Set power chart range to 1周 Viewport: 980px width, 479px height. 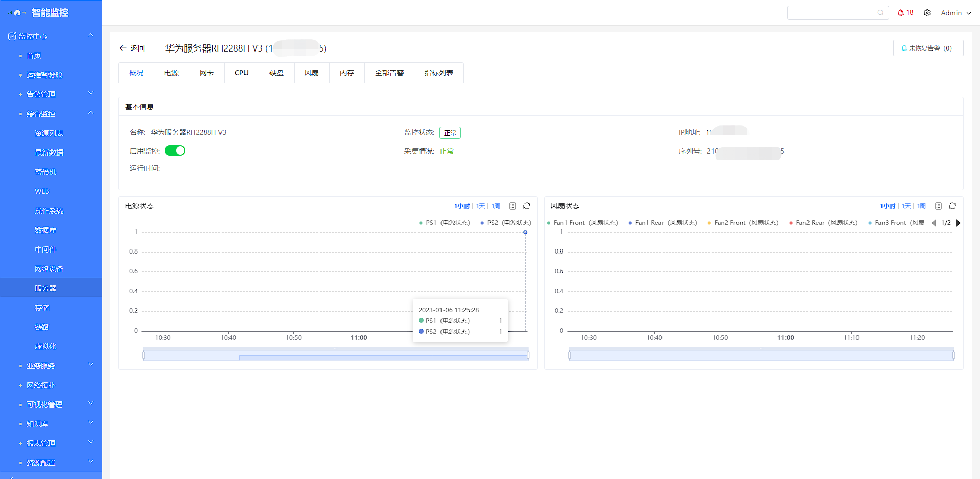[x=496, y=206]
